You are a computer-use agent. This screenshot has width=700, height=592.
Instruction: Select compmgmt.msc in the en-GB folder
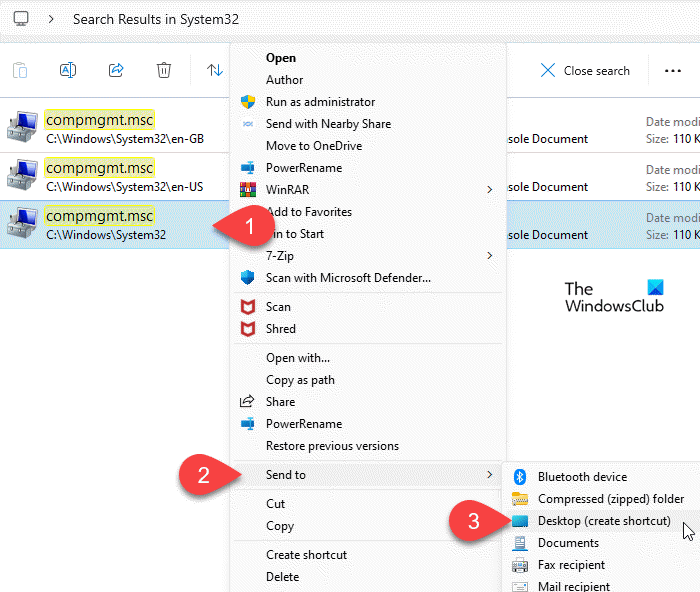point(115,129)
